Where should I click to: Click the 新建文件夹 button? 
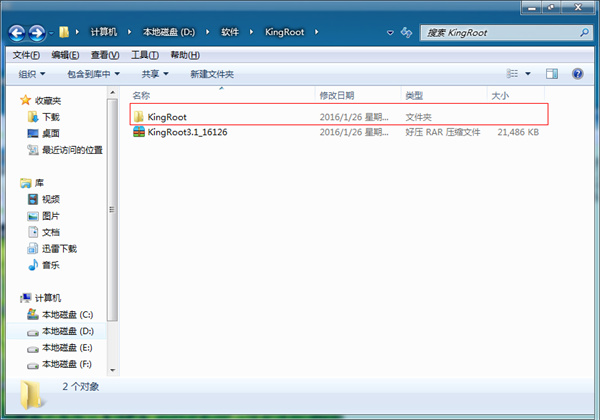click(213, 74)
